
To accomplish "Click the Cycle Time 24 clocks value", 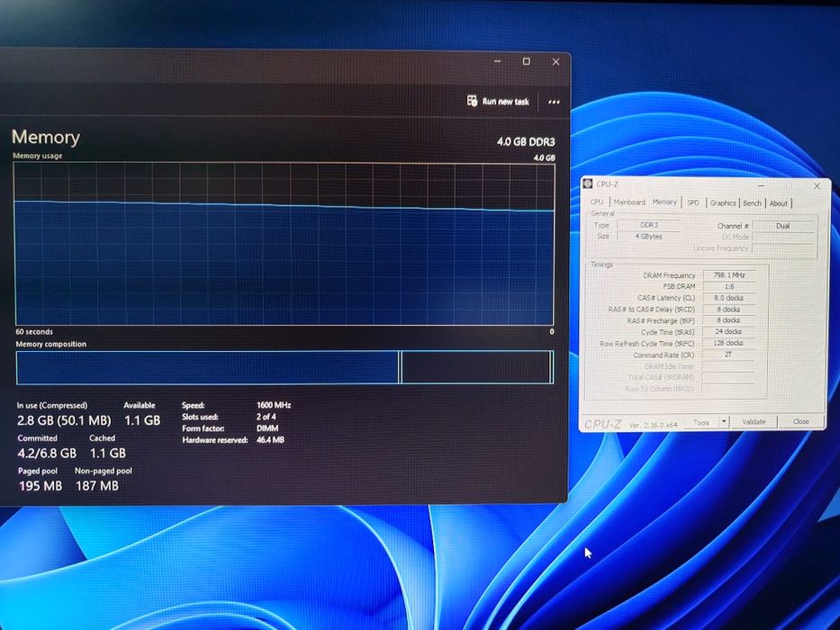I will (728, 331).
